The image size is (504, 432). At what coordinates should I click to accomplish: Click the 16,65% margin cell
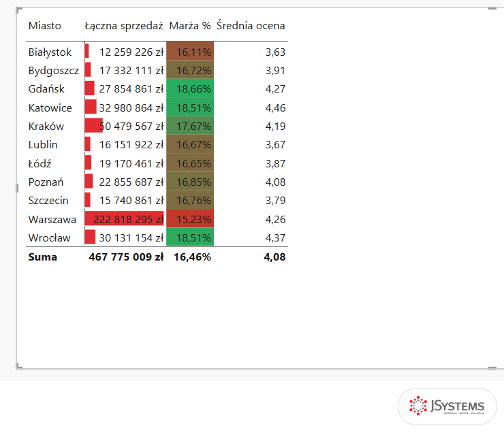click(x=190, y=163)
